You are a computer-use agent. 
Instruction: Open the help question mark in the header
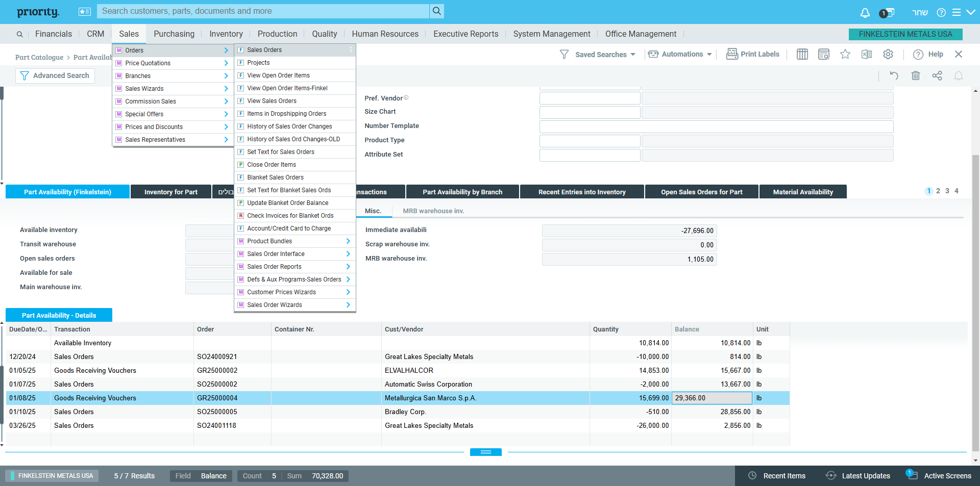click(x=941, y=12)
